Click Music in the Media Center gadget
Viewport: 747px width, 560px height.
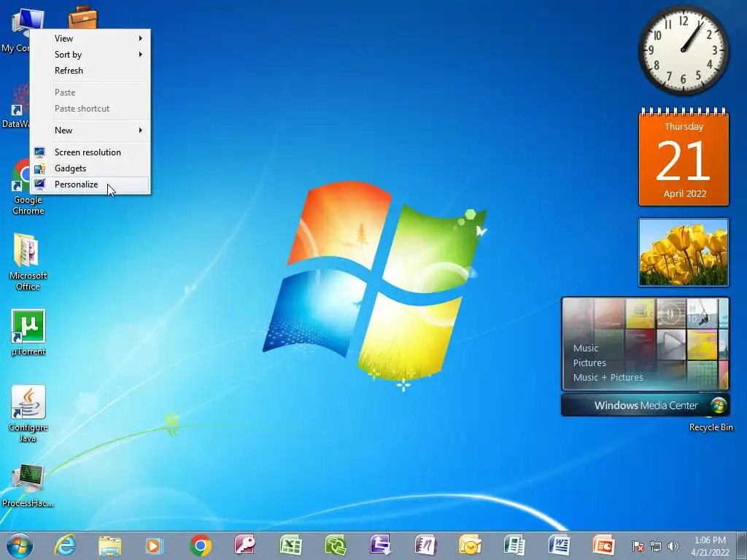click(586, 348)
